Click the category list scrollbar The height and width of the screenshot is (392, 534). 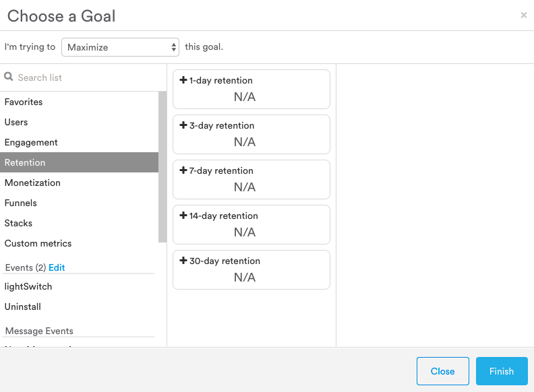tap(162, 167)
